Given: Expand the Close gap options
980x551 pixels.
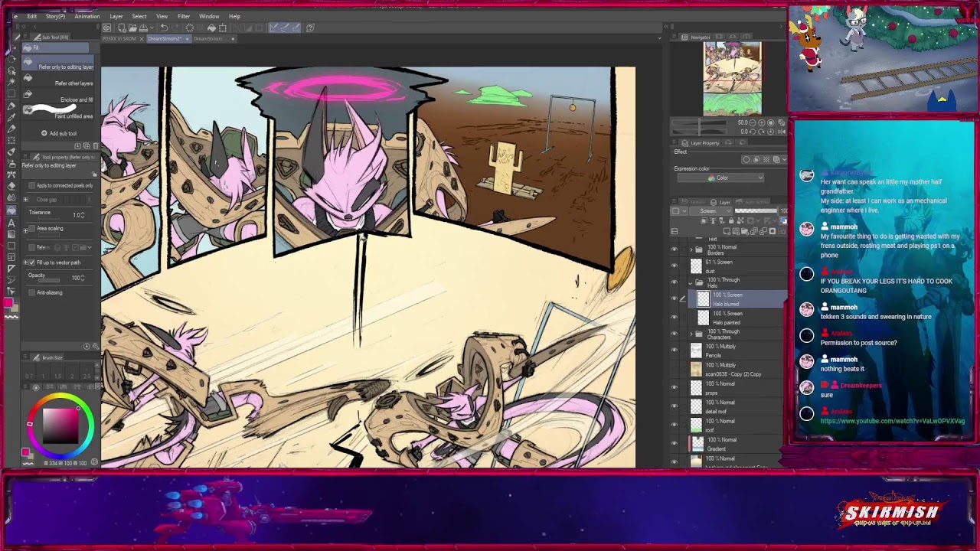Looking at the screenshot, I should [x=25, y=200].
